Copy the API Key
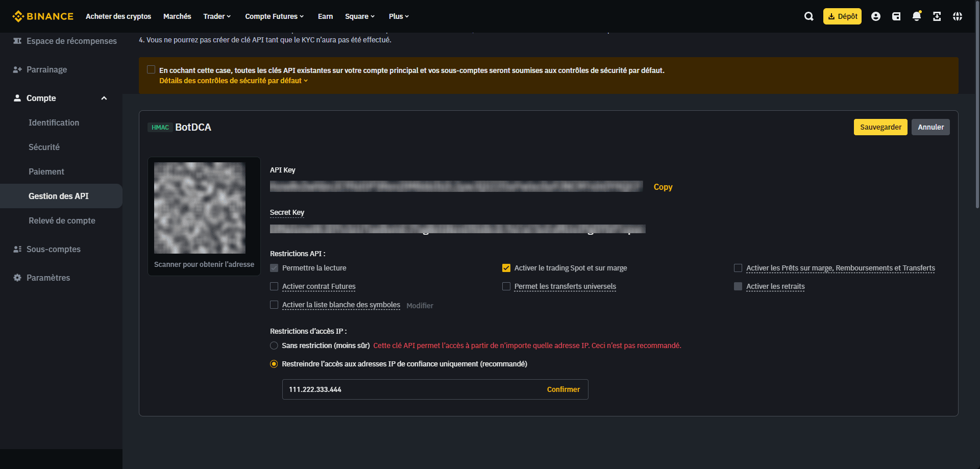The width and height of the screenshot is (980, 469). coord(663,187)
